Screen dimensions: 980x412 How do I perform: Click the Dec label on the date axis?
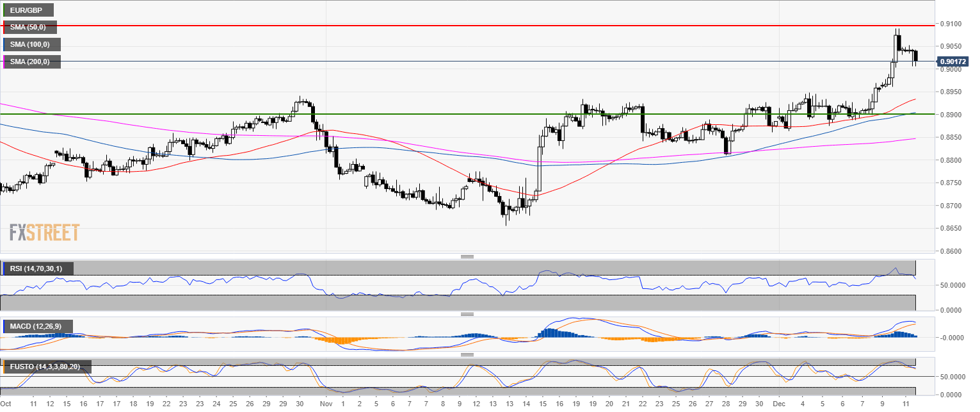(x=778, y=405)
